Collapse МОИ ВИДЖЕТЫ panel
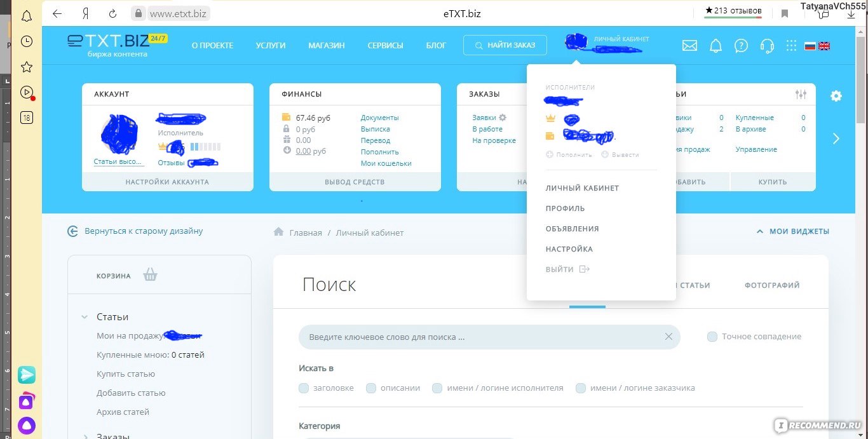Screen dimensions: 868x439 pyautogui.click(x=792, y=232)
